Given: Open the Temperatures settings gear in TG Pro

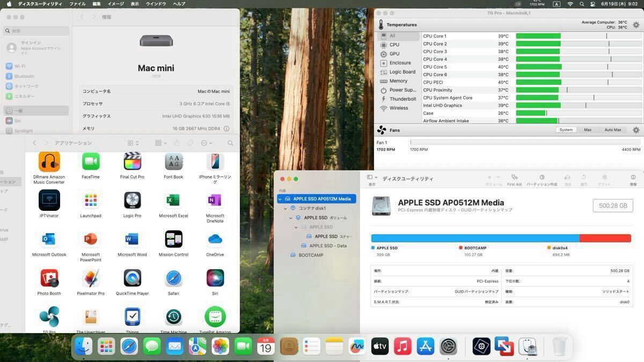Looking at the screenshot, I should [x=636, y=25].
